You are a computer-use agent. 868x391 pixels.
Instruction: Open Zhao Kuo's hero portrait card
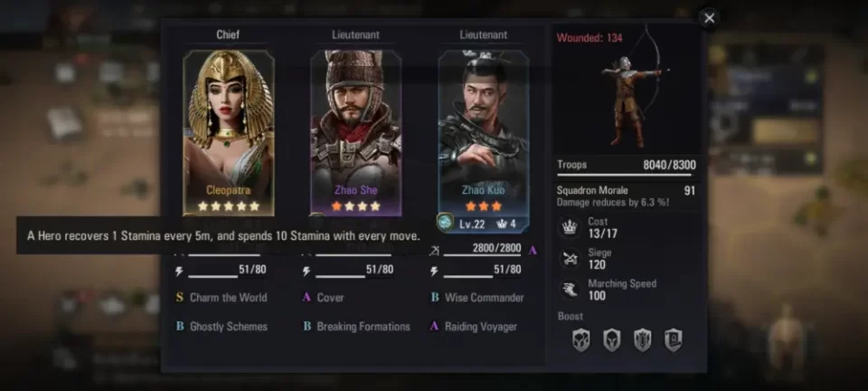point(483,132)
